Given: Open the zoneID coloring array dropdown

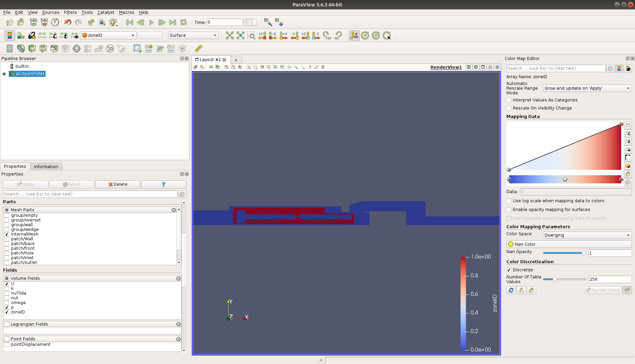Looking at the screenshot, I should (x=109, y=35).
